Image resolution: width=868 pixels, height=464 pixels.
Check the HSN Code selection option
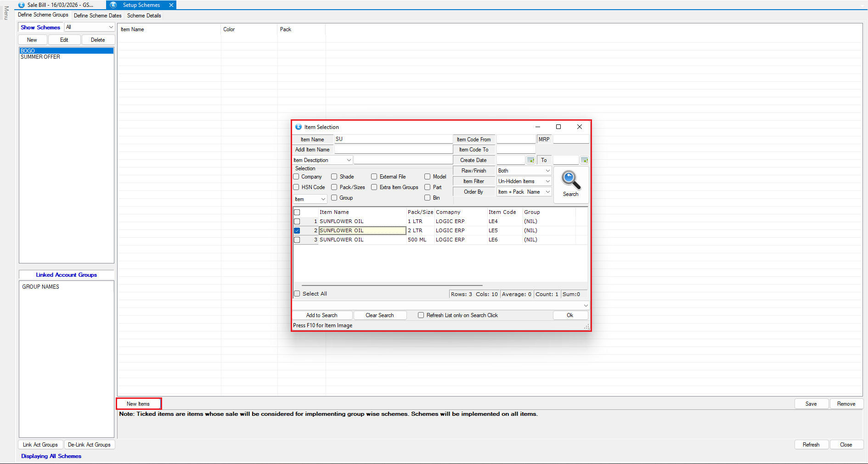[x=296, y=187]
